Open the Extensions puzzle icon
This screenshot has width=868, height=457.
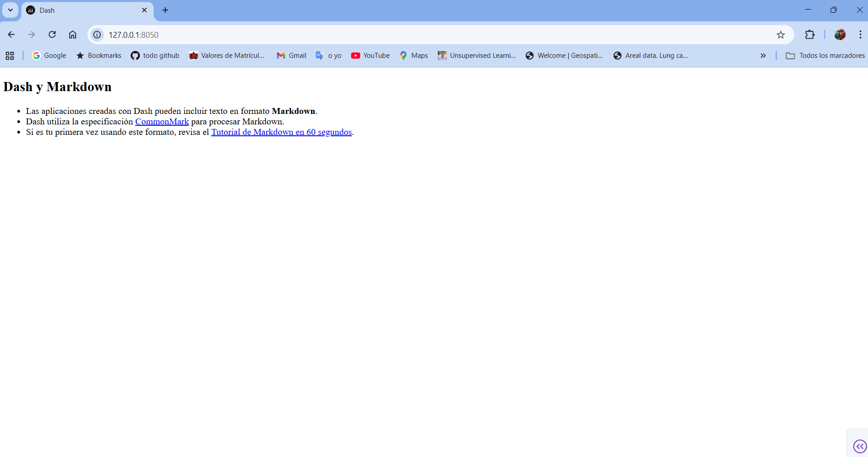tap(809, 35)
